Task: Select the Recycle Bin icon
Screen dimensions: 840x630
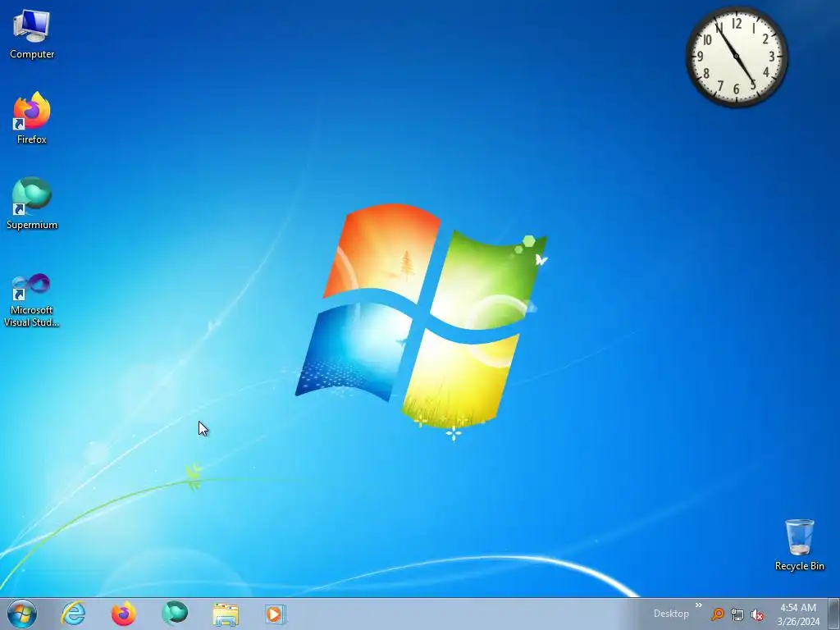Action: 799,544
